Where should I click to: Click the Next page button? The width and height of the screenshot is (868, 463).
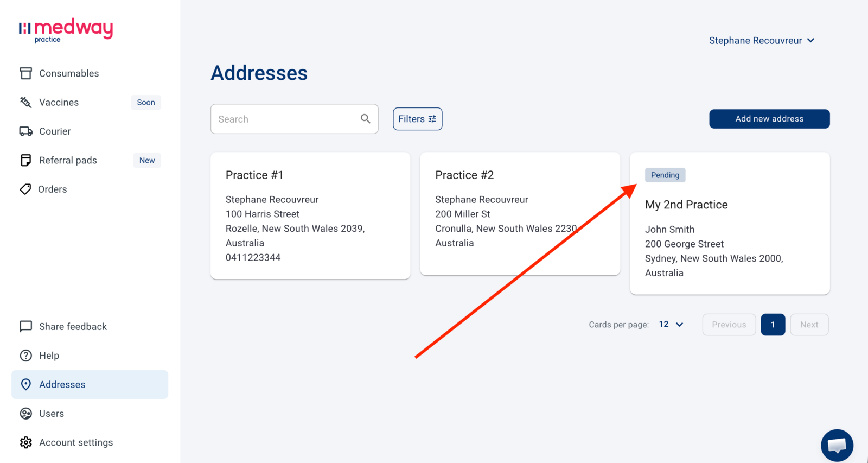(x=809, y=325)
